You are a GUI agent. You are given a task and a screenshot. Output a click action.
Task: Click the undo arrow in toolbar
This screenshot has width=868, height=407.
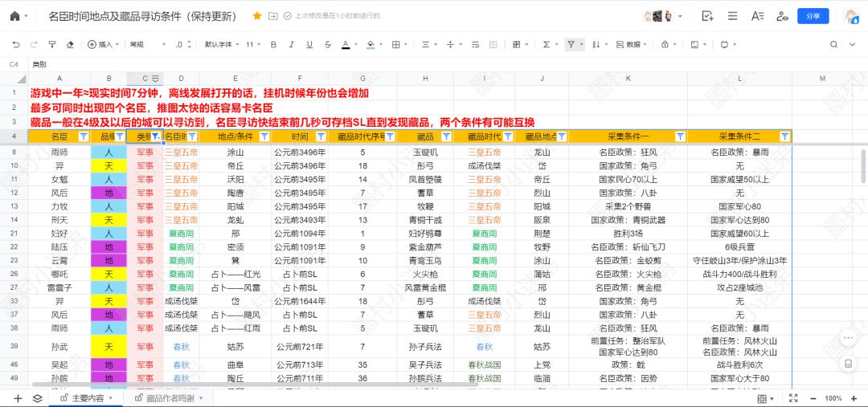tap(15, 45)
